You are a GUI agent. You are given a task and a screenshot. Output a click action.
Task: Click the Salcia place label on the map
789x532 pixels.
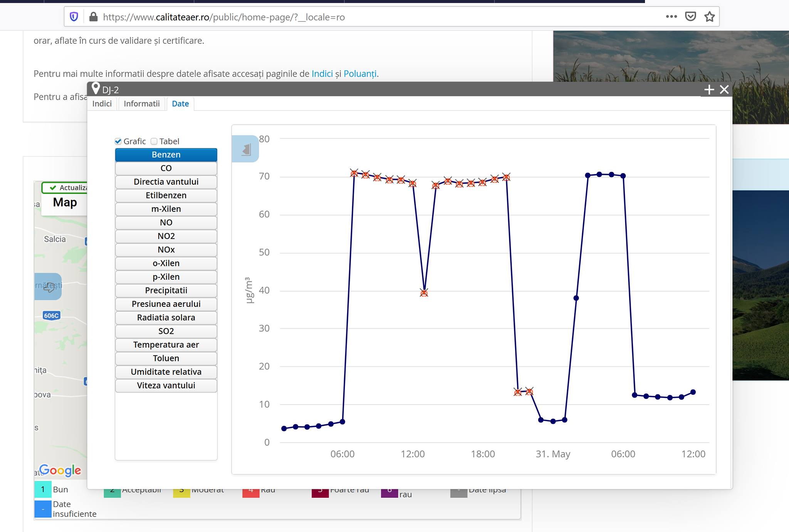[x=55, y=239]
